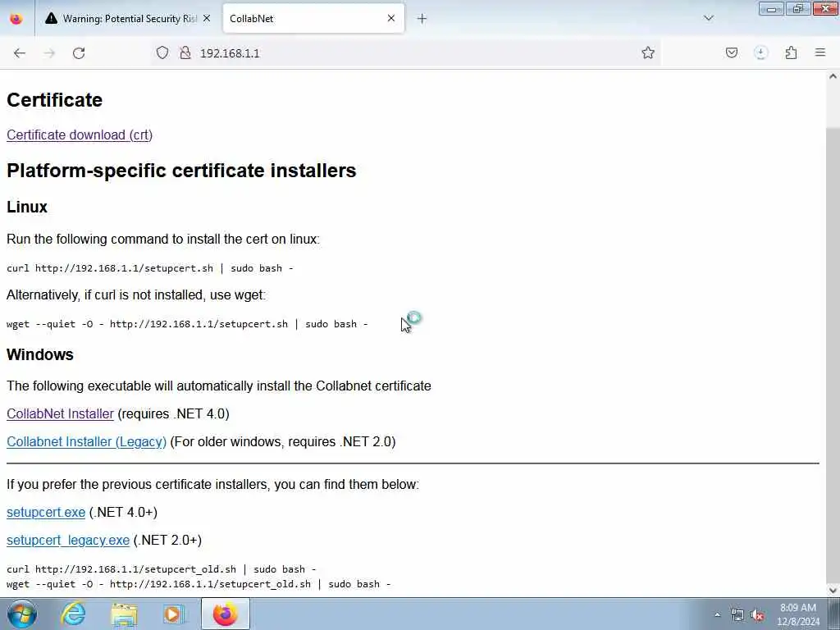Click the Windows section heading

click(39, 354)
